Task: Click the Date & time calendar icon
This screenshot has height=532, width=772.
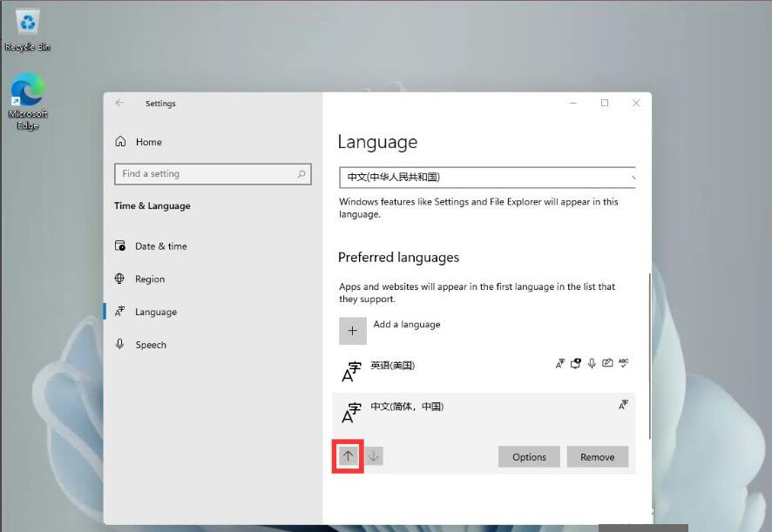Action: (120, 246)
